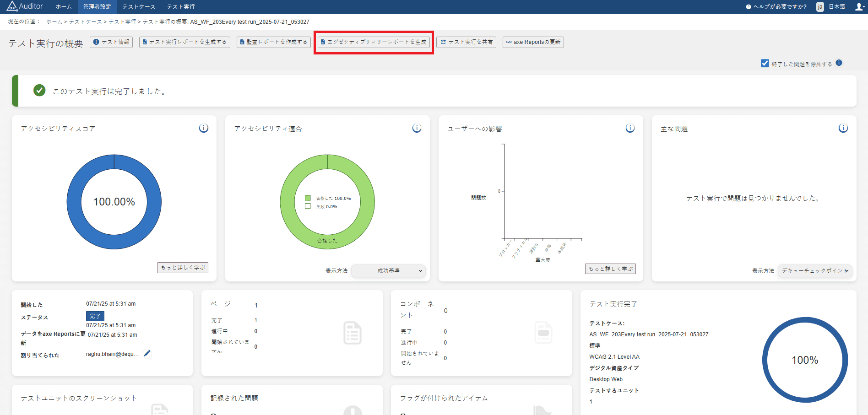Open the user account icon menu
The width and height of the screenshot is (868, 415).
coord(859,6)
